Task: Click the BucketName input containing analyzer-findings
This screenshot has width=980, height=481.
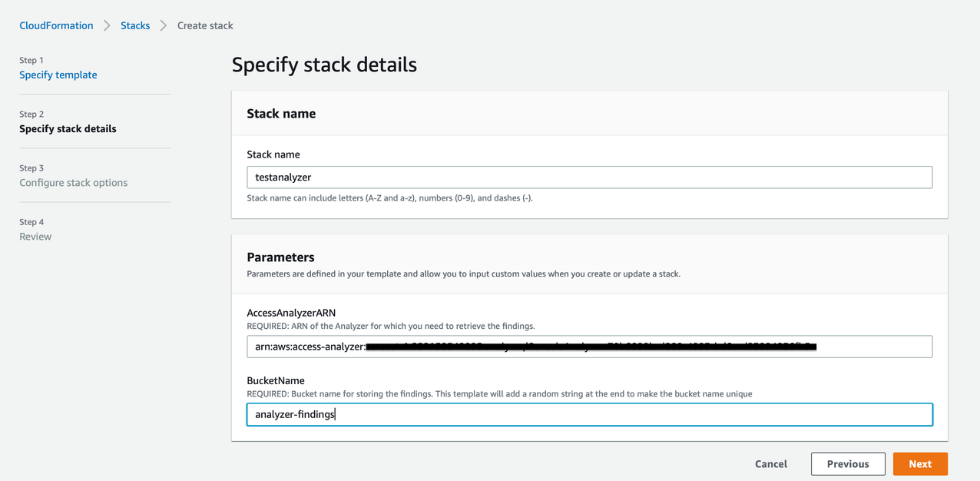Action: point(590,414)
